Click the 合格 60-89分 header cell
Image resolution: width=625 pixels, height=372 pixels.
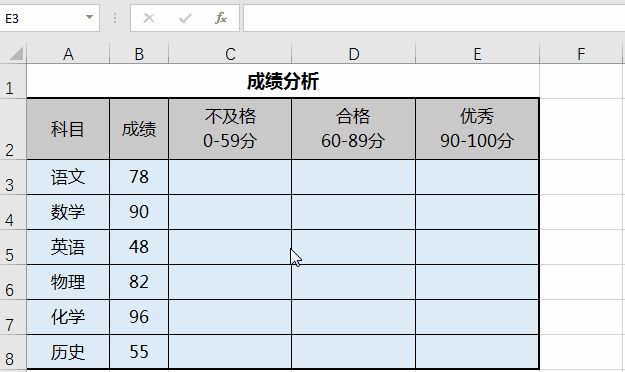pos(354,129)
